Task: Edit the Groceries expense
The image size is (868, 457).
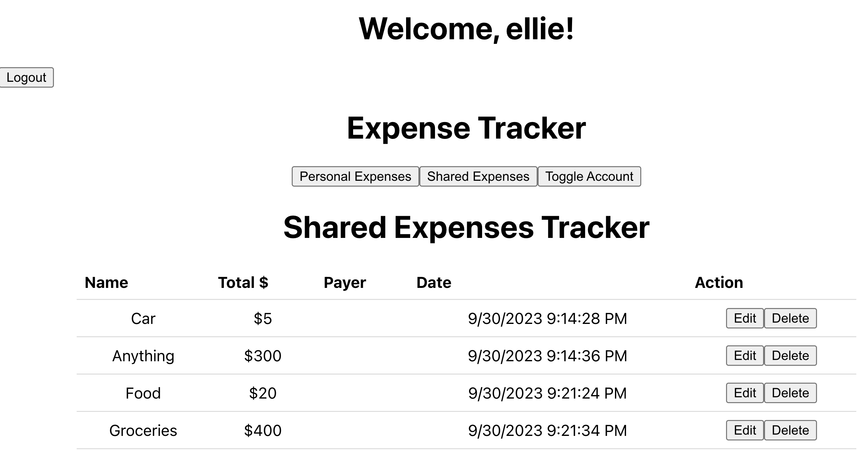Action: point(744,430)
